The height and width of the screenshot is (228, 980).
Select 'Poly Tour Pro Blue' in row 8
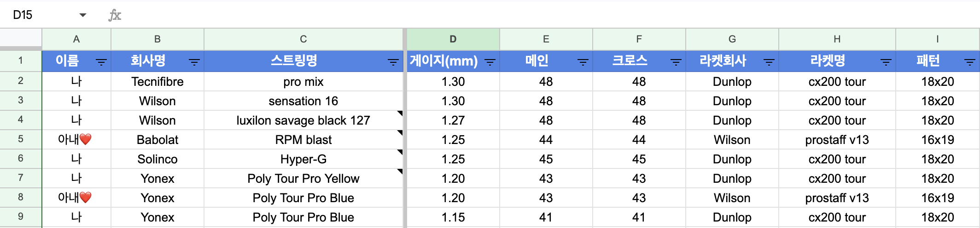pos(303,198)
